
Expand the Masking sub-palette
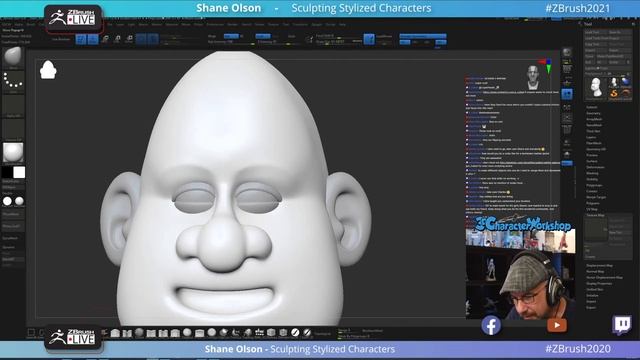(x=592, y=173)
